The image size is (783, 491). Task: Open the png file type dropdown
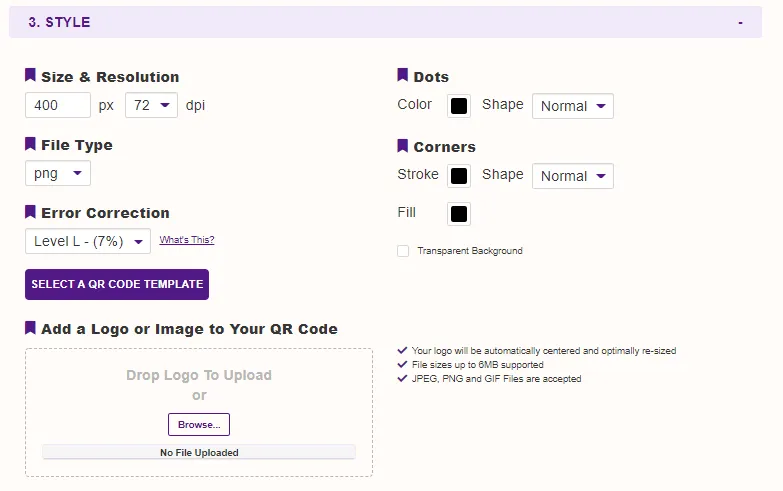coord(58,173)
